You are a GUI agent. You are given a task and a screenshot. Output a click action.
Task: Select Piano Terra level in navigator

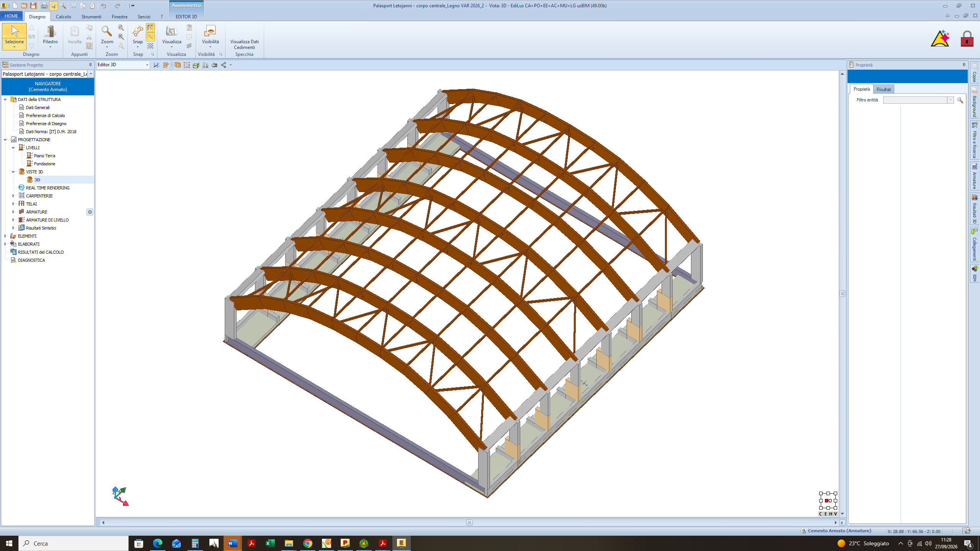[x=44, y=156]
